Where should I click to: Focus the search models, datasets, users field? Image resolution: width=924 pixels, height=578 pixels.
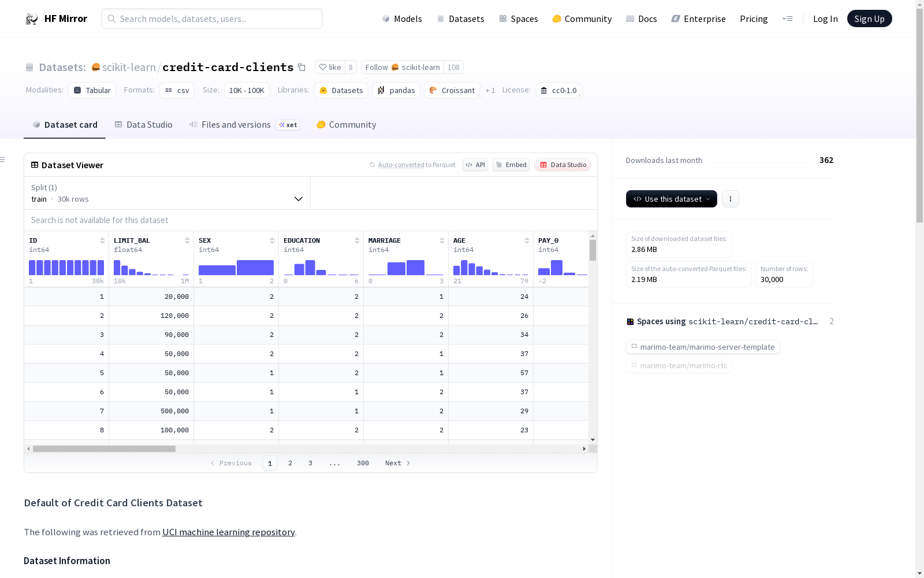212,18
